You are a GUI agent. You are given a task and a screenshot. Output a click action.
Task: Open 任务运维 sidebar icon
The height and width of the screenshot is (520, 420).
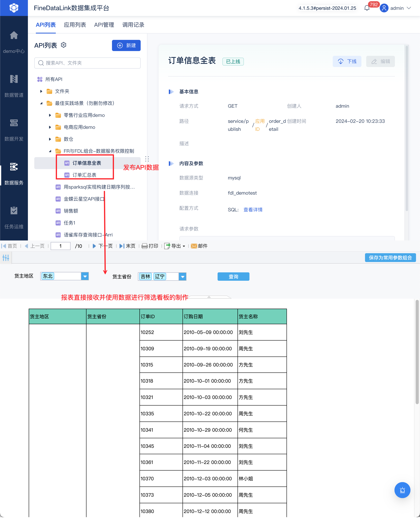tap(14, 211)
